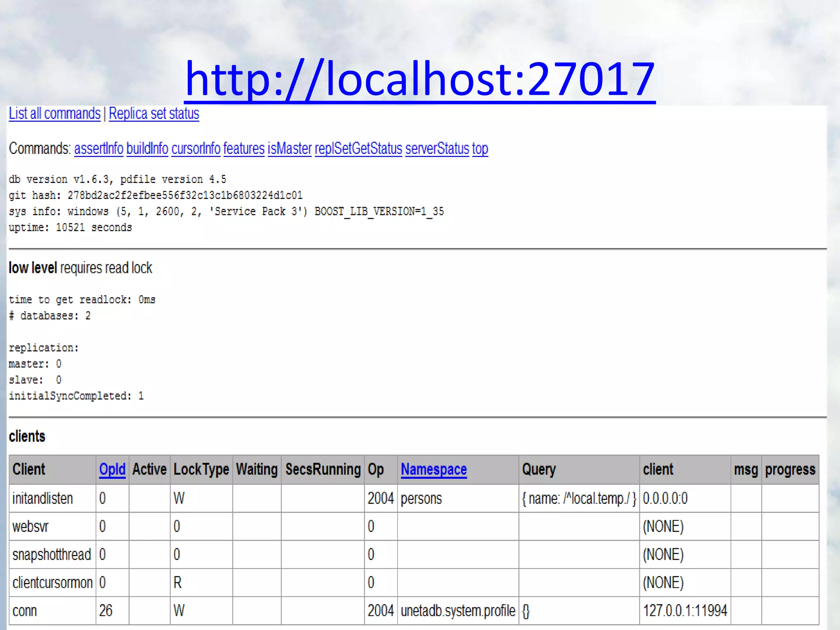The image size is (840, 630).
Task: Click the top command link
Action: click(480, 148)
